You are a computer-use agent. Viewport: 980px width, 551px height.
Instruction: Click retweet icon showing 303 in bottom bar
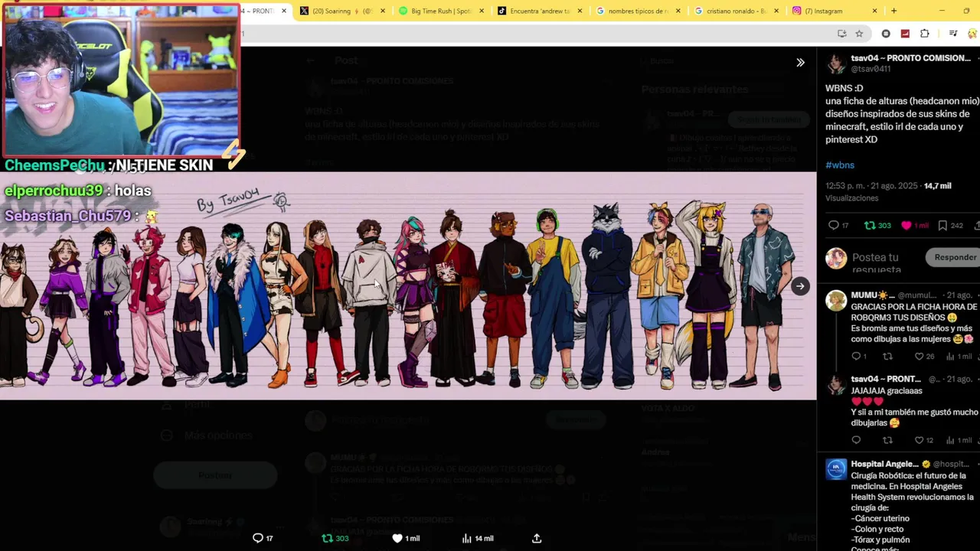click(x=327, y=538)
